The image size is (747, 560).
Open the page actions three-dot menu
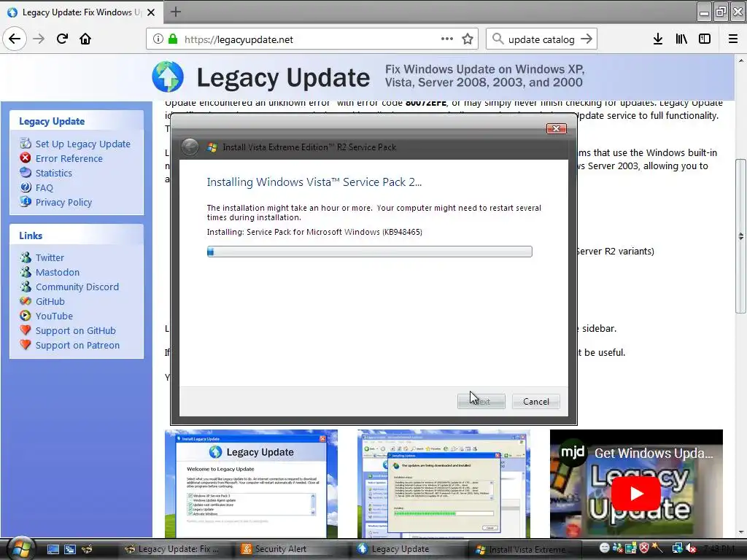click(x=447, y=39)
